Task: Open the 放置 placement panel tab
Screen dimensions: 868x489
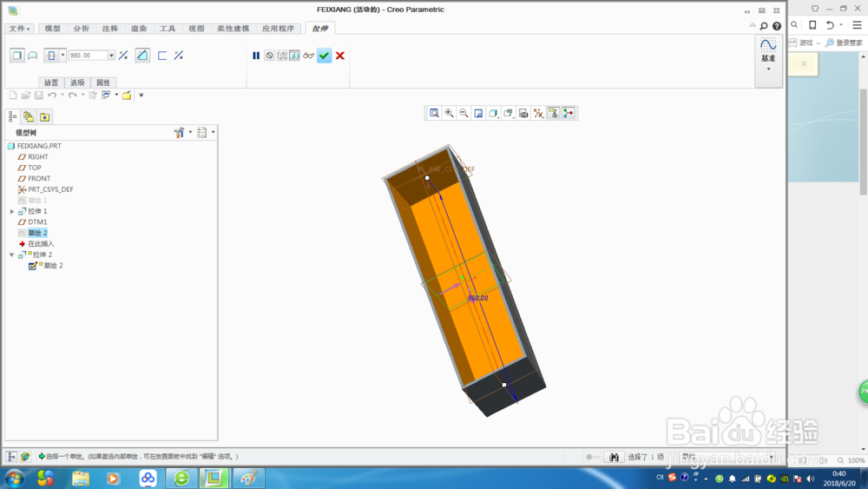Action: [51, 83]
